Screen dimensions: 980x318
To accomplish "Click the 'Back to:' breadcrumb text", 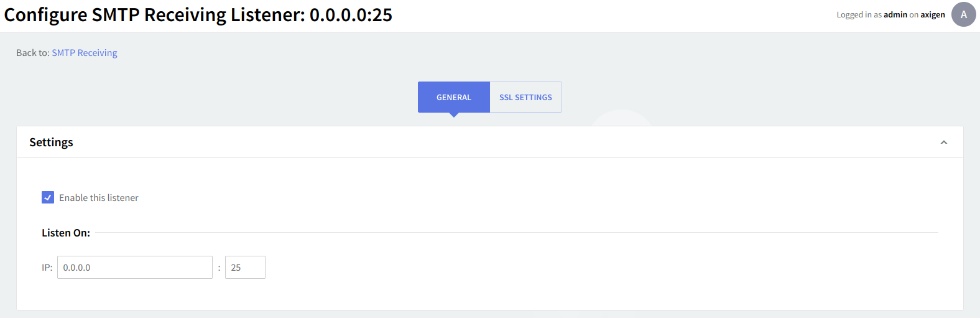I will pyautogui.click(x=32, y=53).
